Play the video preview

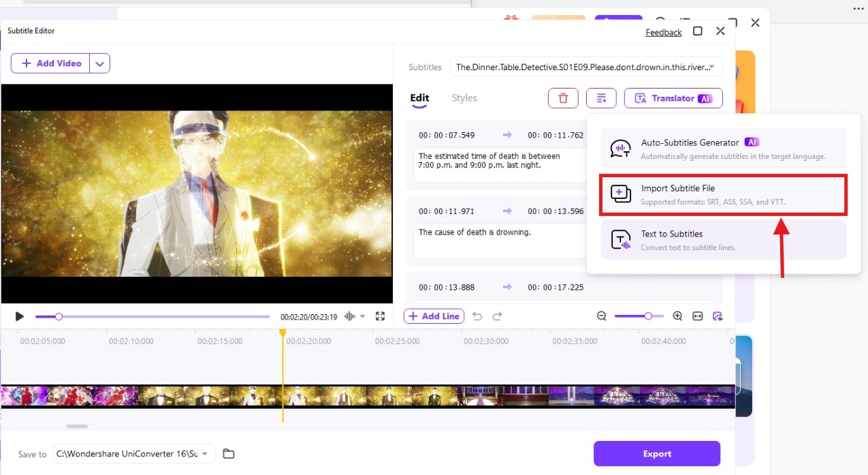[x=20, y=316]
